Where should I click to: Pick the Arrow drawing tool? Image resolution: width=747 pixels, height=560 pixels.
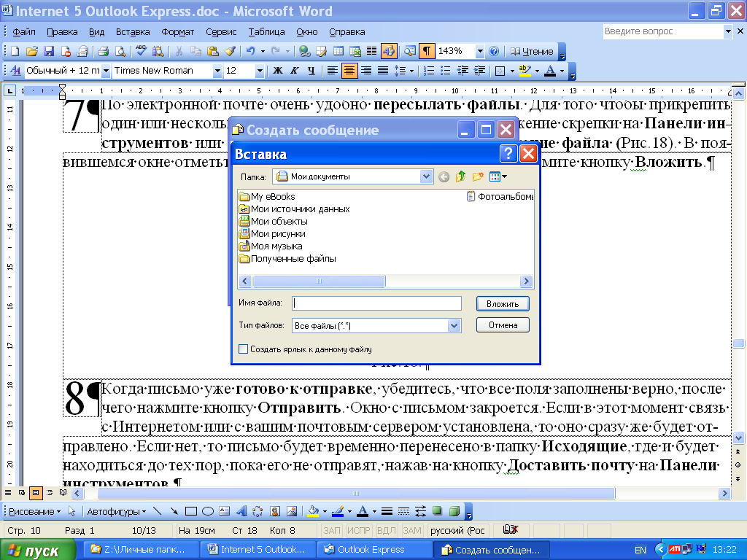[174, 511]
